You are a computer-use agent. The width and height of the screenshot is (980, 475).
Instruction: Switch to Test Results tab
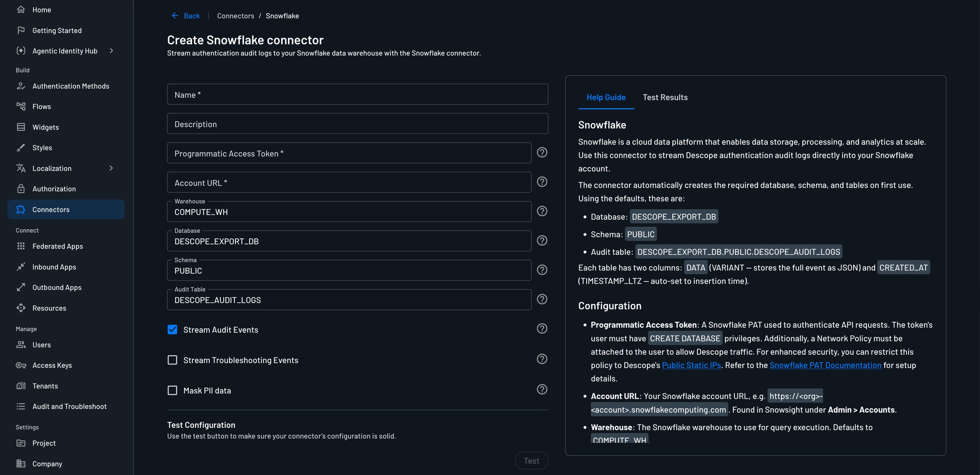click(665, 98)
